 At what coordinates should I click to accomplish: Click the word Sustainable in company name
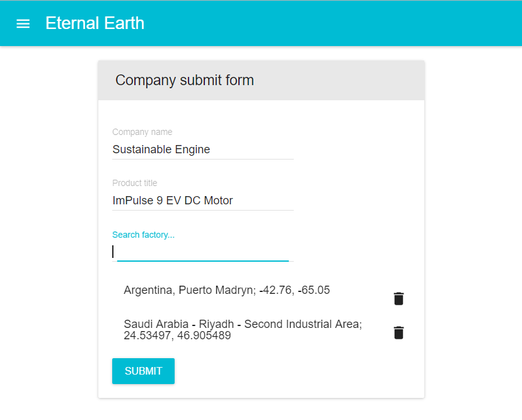142,149
